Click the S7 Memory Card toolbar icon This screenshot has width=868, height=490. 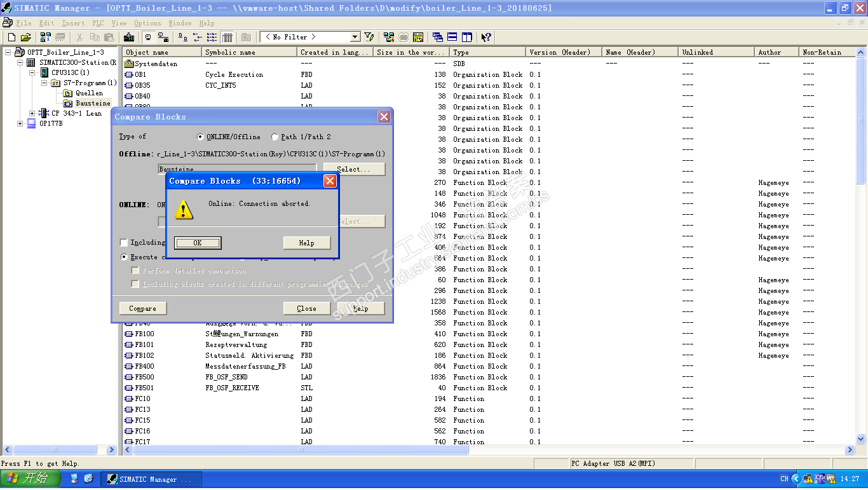click(x=60, y=37)
